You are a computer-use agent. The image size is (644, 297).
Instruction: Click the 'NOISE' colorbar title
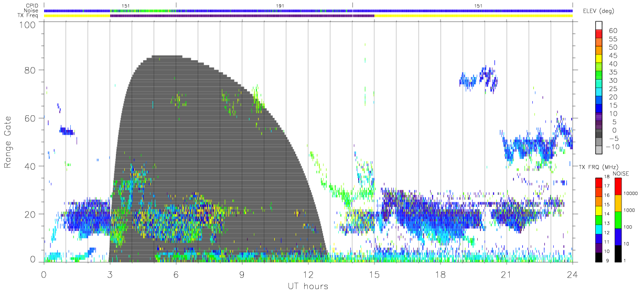[620, 173]
